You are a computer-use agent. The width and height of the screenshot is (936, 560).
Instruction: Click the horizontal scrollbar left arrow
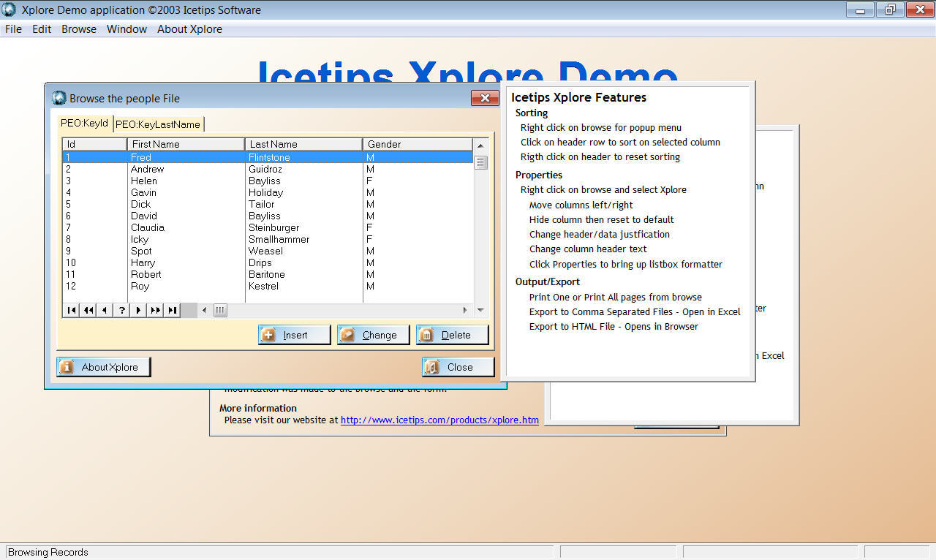[x=204, y=310]
